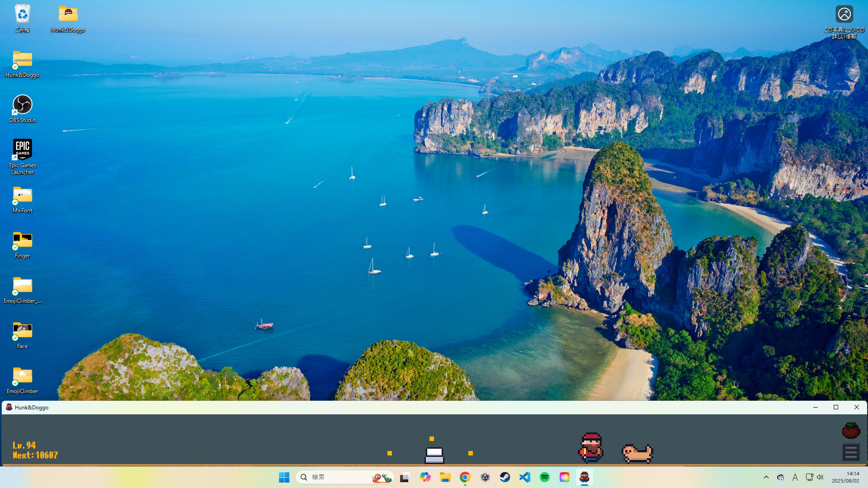
Task: Open the Windows Start menu
Action: (x=284, y=477)
